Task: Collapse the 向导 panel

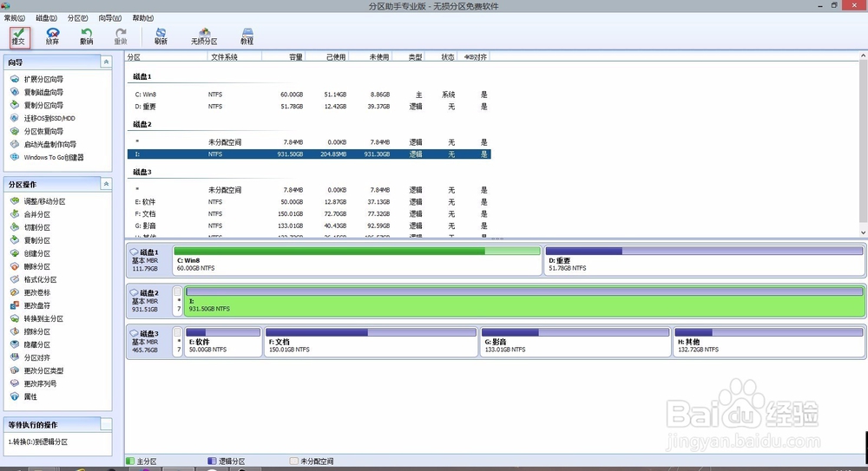Action: 106,62
